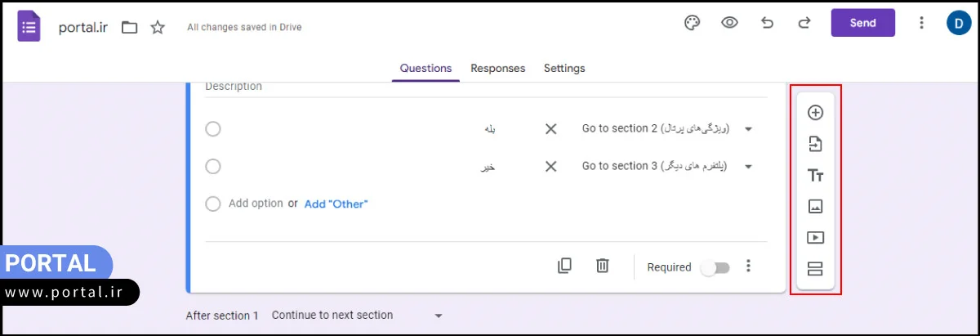Duplicate this question with the copy icon

click(x=564, y=266)
